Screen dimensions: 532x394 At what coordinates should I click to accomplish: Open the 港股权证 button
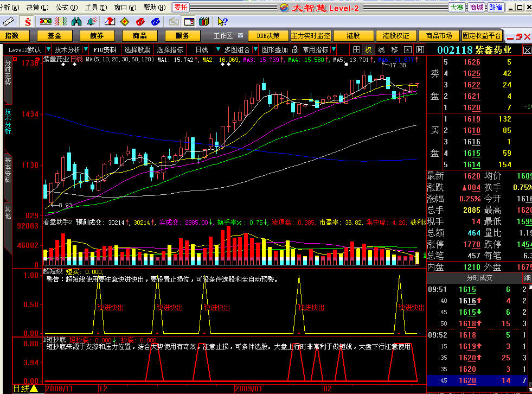click(396, 36)
